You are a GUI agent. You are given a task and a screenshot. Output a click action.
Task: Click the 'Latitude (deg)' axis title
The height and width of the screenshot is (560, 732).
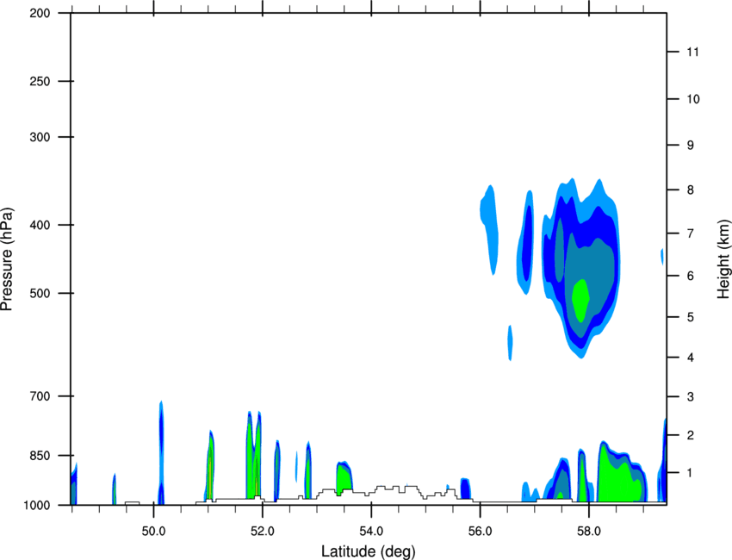pos(369,551)
